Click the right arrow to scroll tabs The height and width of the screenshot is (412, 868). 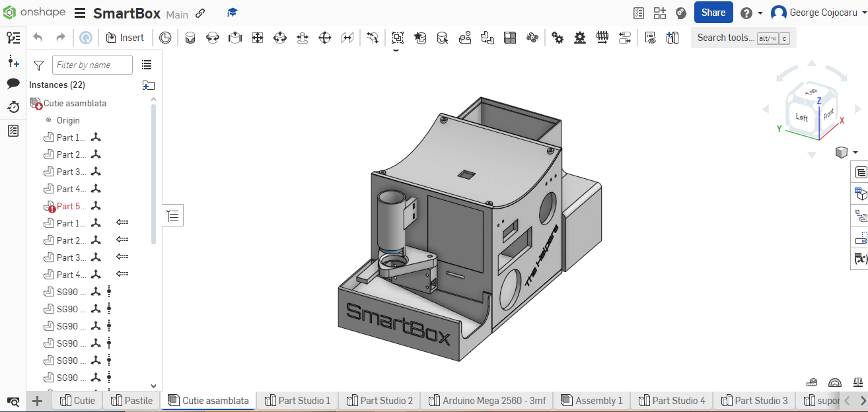(863, 401)
